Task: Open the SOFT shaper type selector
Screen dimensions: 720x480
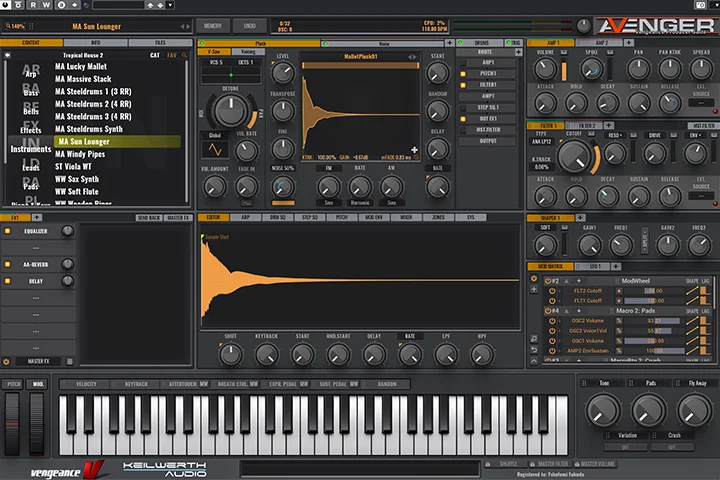Action: click(x=545, y=227)
